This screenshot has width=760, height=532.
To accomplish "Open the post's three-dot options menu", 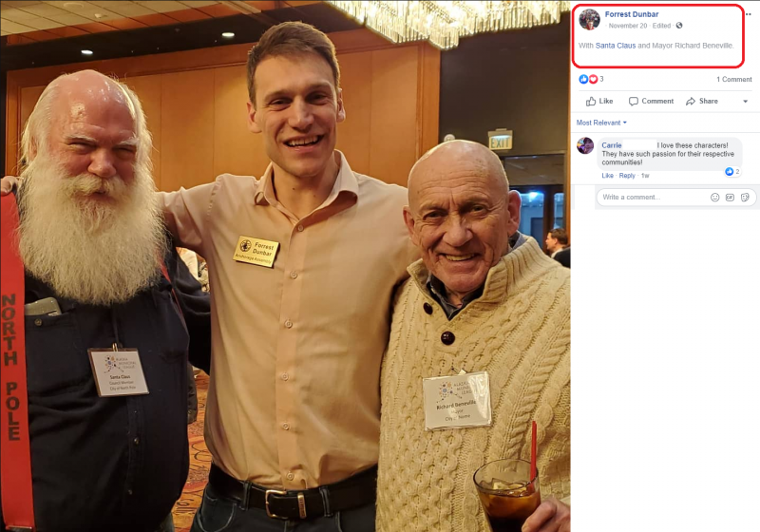I will (749, 14).
